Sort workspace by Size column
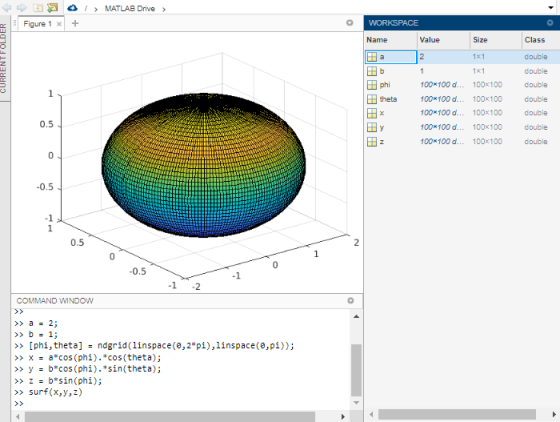Image resolution: width=560 pixels, height=422 pixels. pyautogui.click(x=496, y=40)
